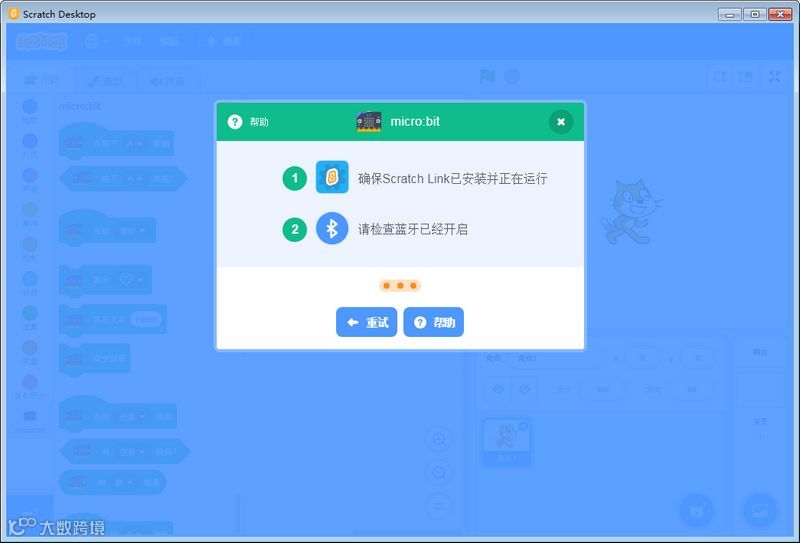Open the heart pattern dropdown in the display block
Image resolution: width=800 pixels, height=543 pixels.
click(x=131, y=280)
